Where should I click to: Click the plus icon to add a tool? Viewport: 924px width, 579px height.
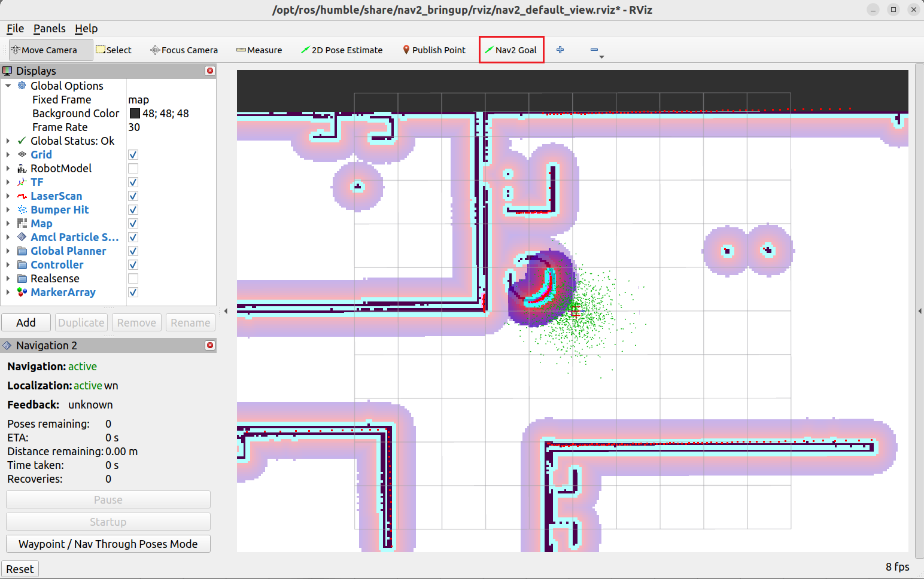coord(560,50)
